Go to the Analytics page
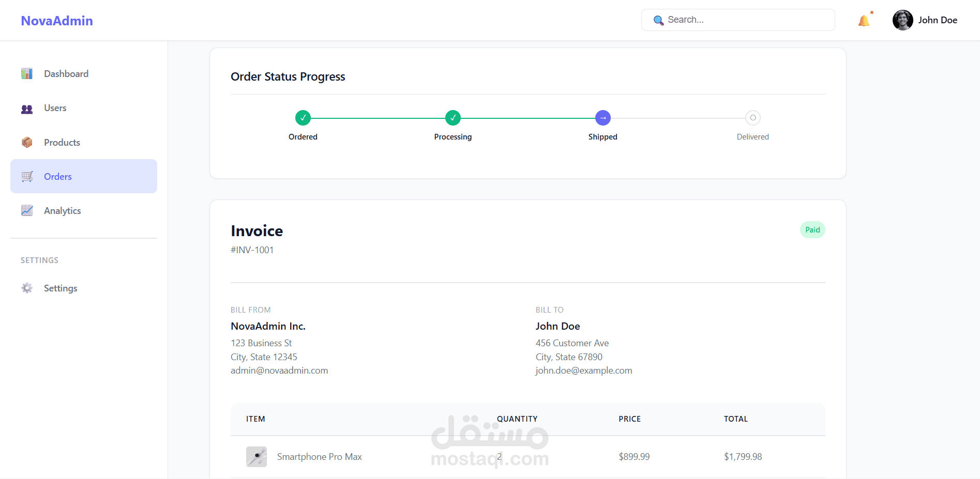The height and width of the screenshot is (479, 980). pos(63,211)
